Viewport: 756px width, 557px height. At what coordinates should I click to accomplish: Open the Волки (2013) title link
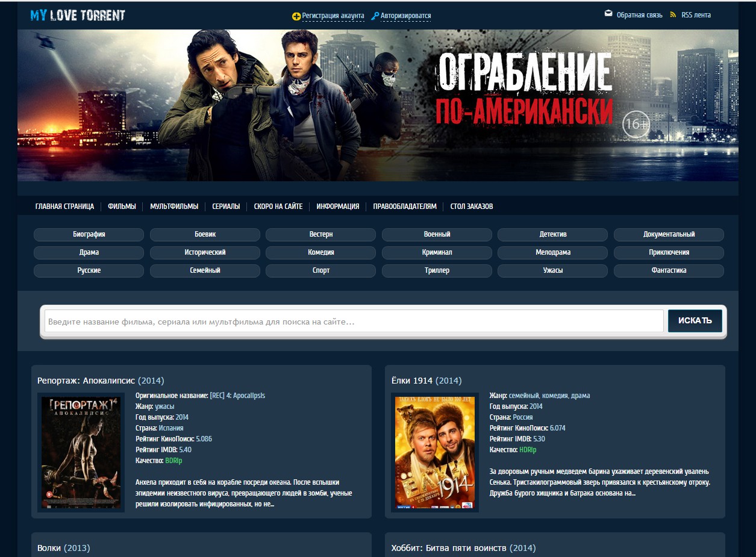[63, 548]
